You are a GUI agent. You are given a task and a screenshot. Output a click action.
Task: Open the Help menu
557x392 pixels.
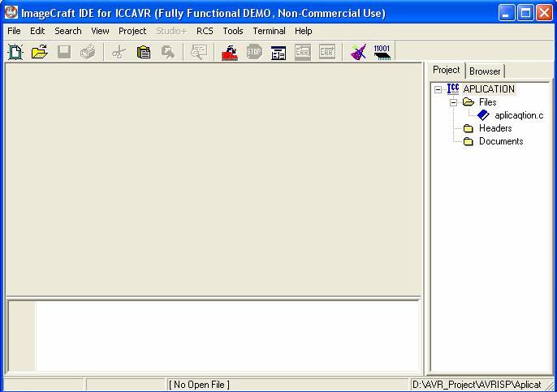click(x=304, y=31)
